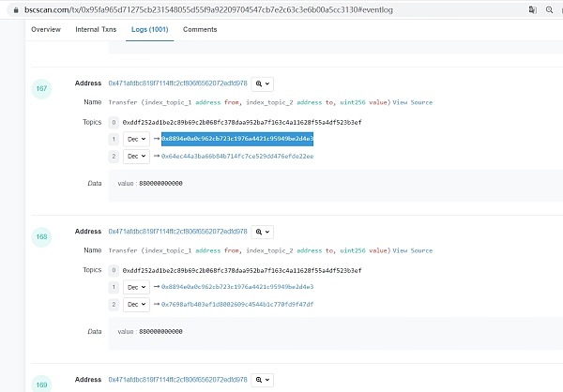The image size is (563, 392).
Task: Switch to the Internal Txns tab
Action: (x=96, y=30)
